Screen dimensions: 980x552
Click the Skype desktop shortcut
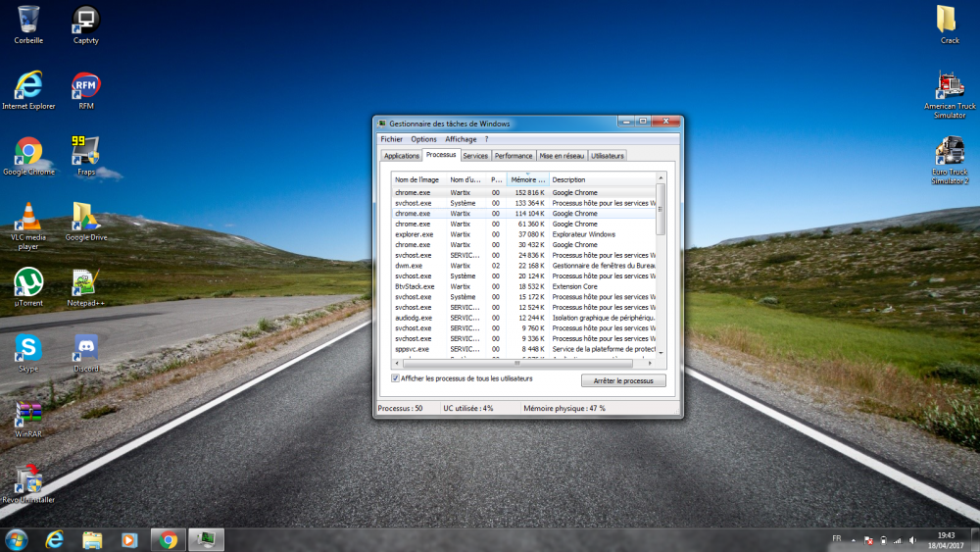coord(28,349)
